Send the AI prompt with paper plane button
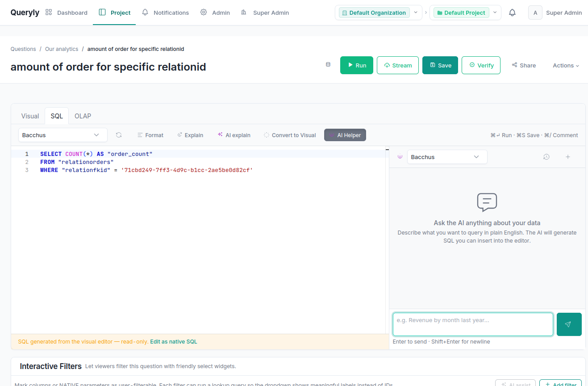The width and height of the screenshot is (588, 386). click(x=569, y=324)
